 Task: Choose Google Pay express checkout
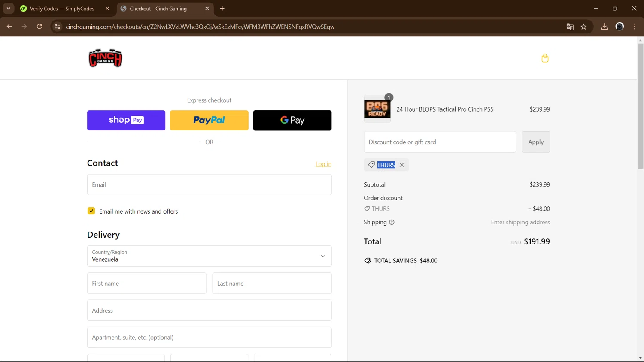[x=292, y=120]
